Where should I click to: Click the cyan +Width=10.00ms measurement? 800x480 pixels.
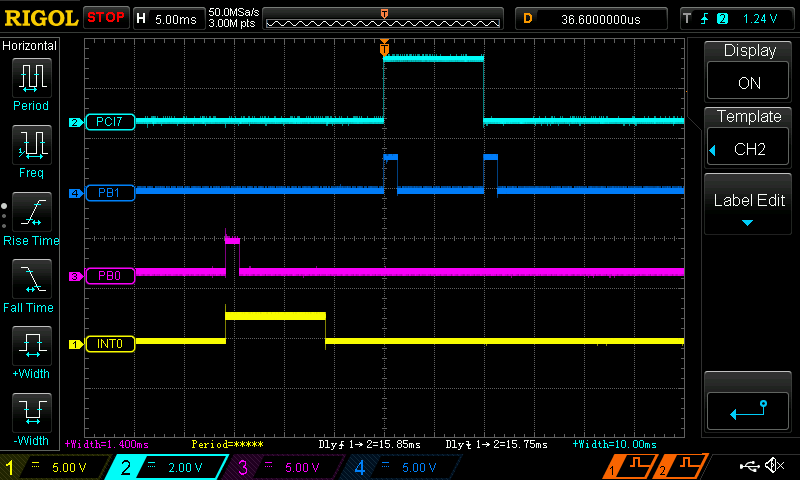[614, 444]
